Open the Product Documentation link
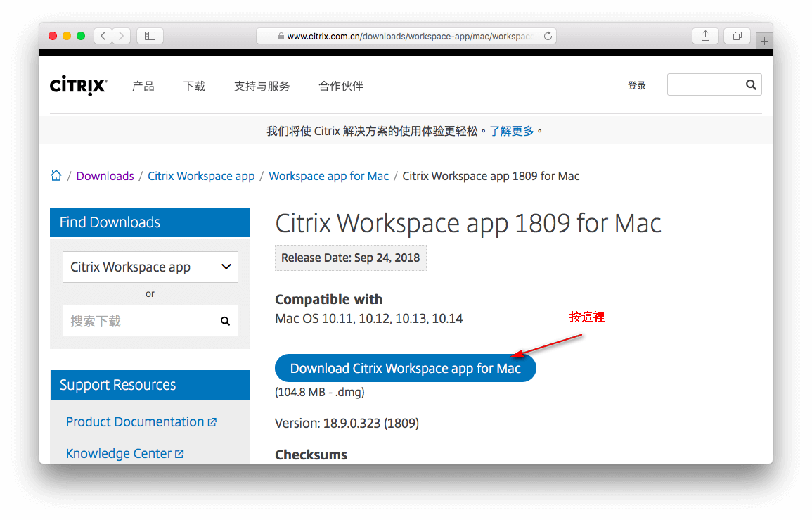The height and width of the screenshot is (520, 812). [141, 422]
